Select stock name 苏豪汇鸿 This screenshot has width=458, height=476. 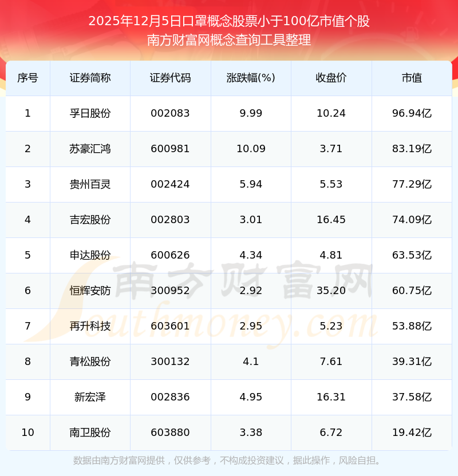[x=90, y=149]
